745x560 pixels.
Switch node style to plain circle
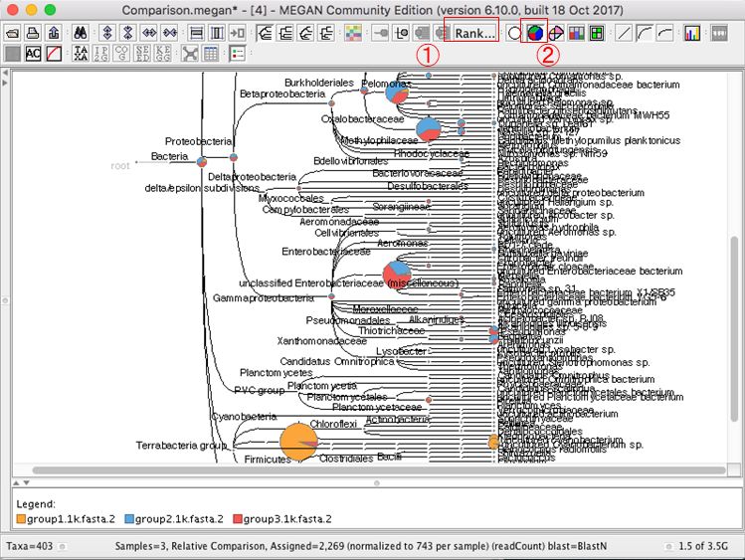[x=514, y=33]
